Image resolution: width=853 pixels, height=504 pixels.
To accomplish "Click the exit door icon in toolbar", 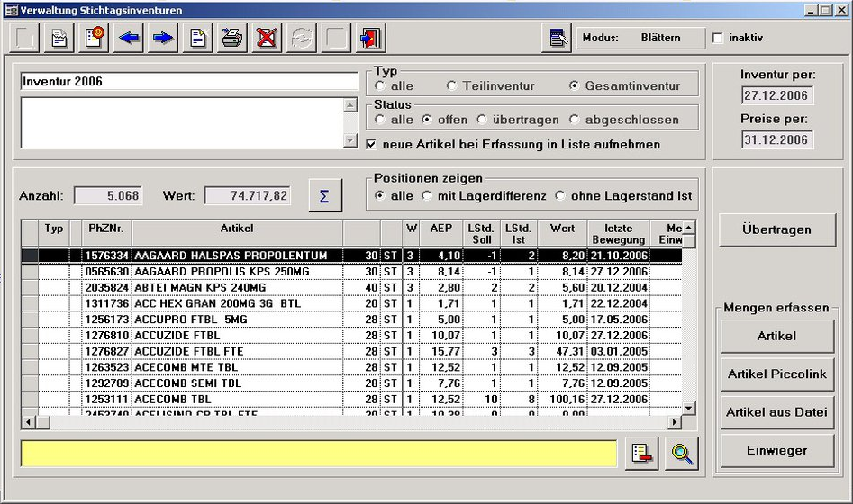I will point(369,39).
